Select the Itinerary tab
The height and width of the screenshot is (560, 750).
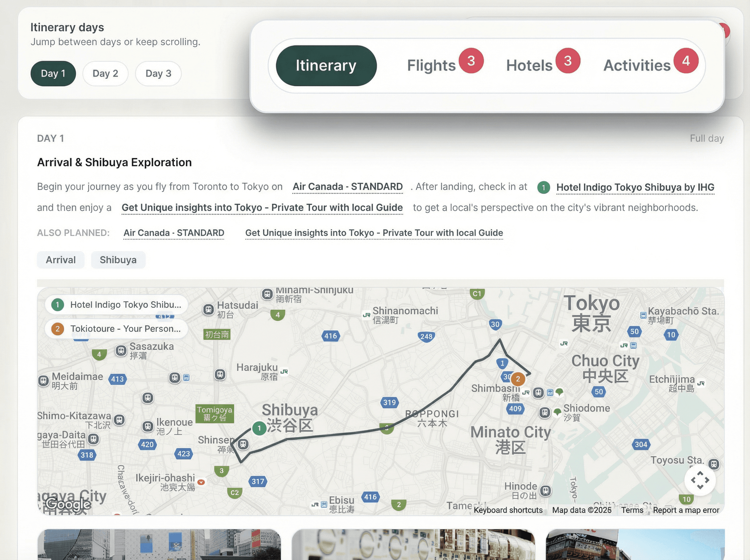point(326,65)
